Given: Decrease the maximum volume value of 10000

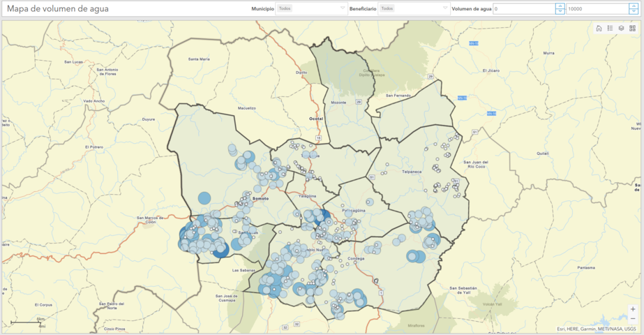Looking at the screenshot, I should coord(633,11).
